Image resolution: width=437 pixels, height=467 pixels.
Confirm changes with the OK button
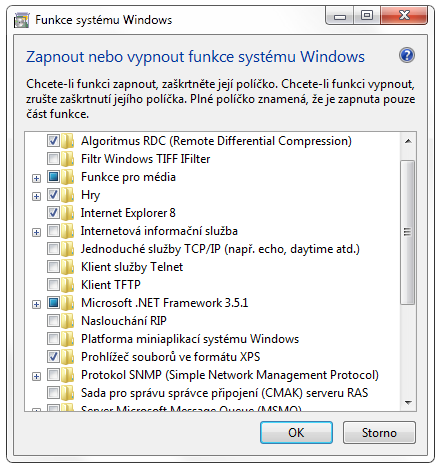pyautogui.click(x=296, y=433)
